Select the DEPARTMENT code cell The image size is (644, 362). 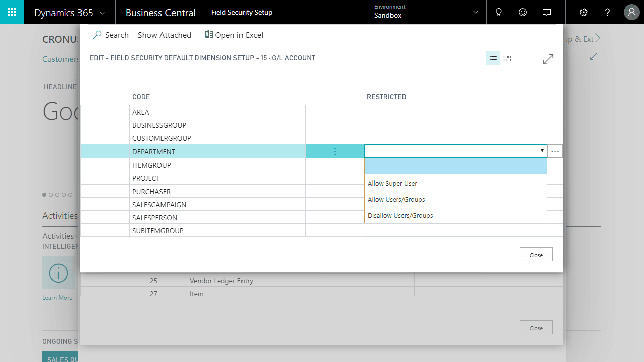click(217, 151)
